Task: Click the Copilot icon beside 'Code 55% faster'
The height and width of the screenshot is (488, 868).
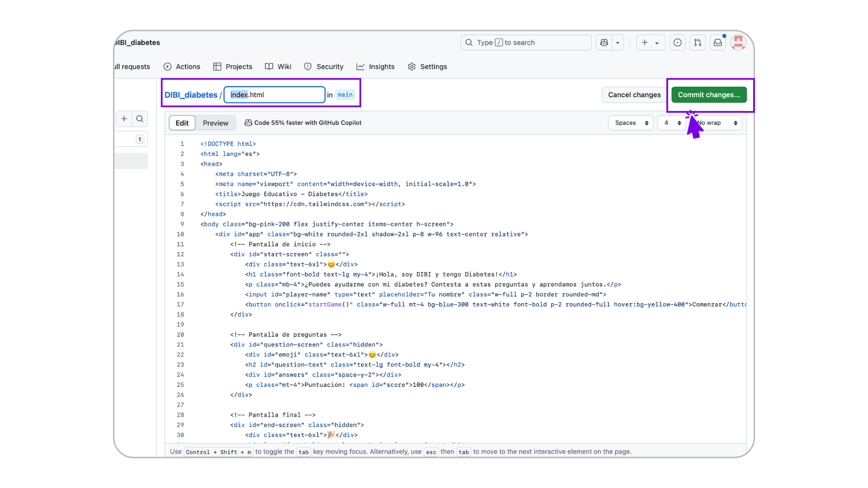Action: click(248, 123)
